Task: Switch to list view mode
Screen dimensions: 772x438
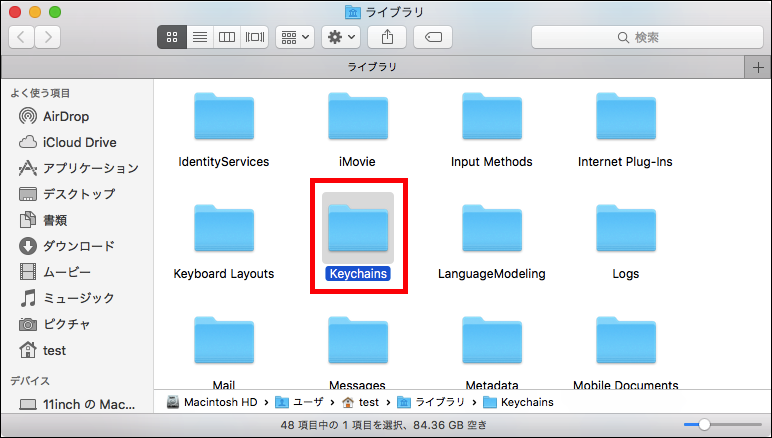Action: coord(200,37)
